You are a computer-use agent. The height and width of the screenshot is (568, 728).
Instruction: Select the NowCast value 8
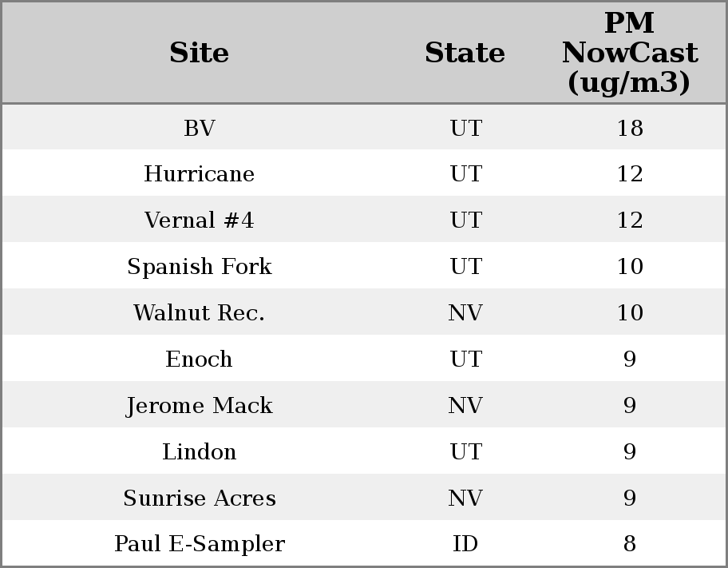click(629, 544)
